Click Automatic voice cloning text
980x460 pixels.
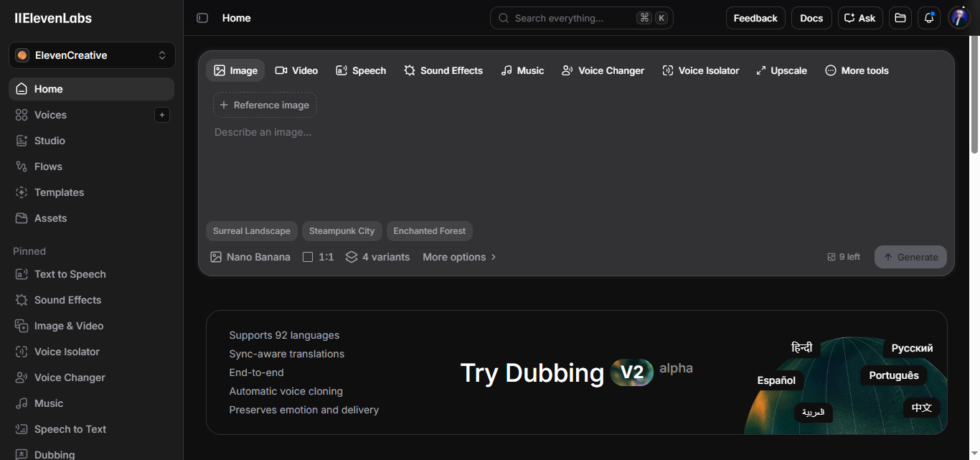click(286, 391)
